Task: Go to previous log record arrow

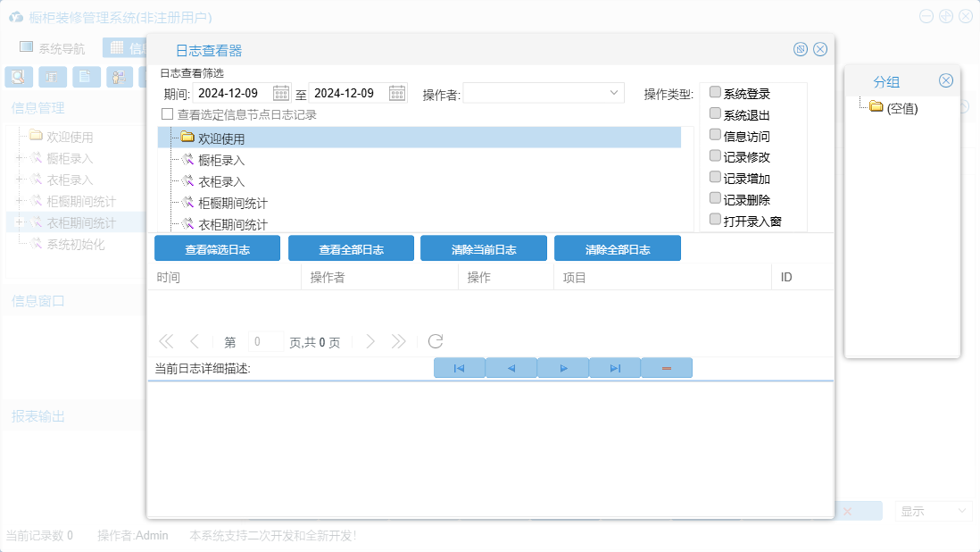Action: [511, 368]
